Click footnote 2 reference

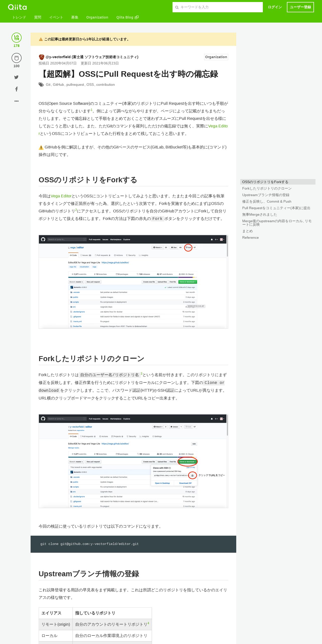pyautogui.click(x=76, y=210)
